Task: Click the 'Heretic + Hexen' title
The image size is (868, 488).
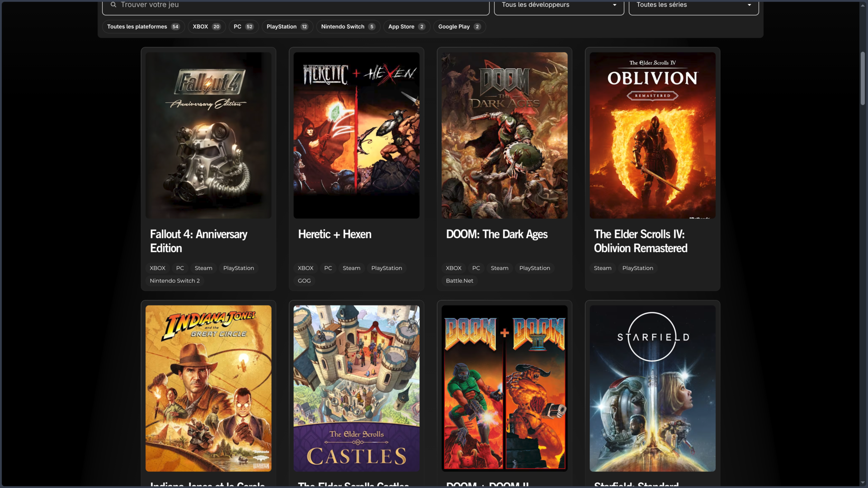Action: tap(335, 234)
